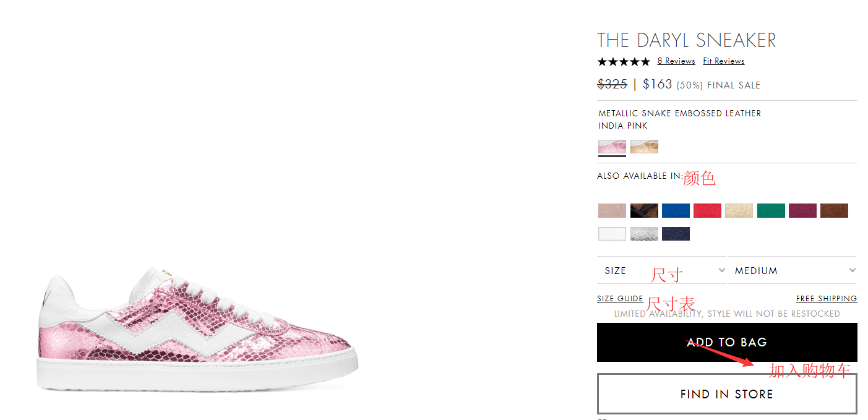Viewport: 868px width, 420px height.
Task: Select the India Pink metallic swatch
Action: point(612,147)
